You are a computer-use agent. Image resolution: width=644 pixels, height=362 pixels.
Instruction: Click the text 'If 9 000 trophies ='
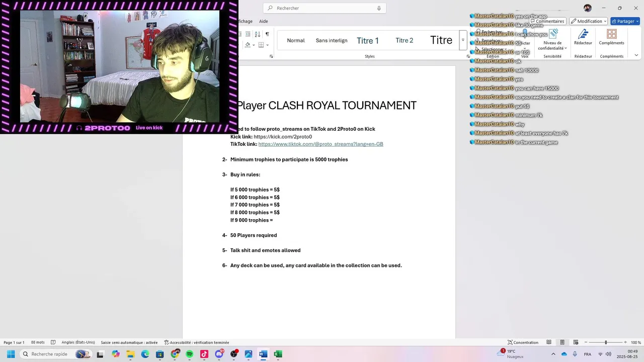[252, 220]
